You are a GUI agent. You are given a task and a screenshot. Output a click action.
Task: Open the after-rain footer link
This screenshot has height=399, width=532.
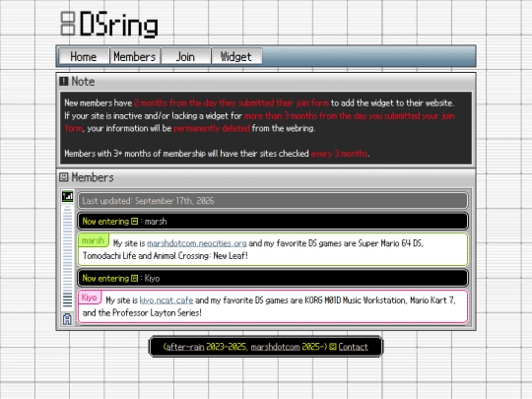click(185, 347)
